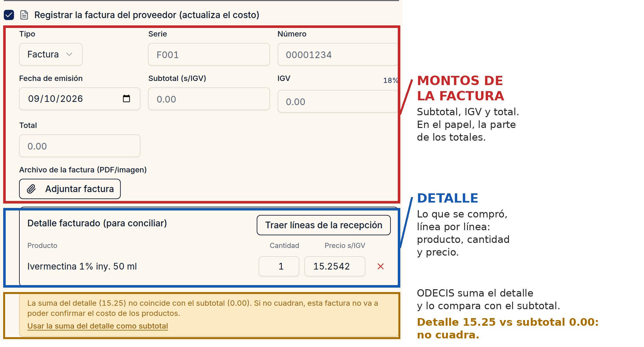The width and height of the screenshot is (644, 347).
Task: Click the Adjuntar factura button
Action: pyautogui.click(x=70, y=189)
